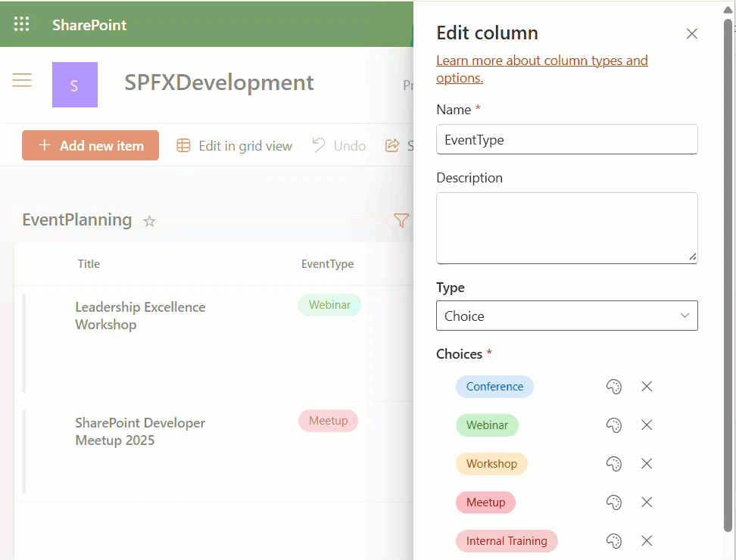
Task: Remove the Internal Training choice
Action: pyautogui.click(x=647, y=541)
